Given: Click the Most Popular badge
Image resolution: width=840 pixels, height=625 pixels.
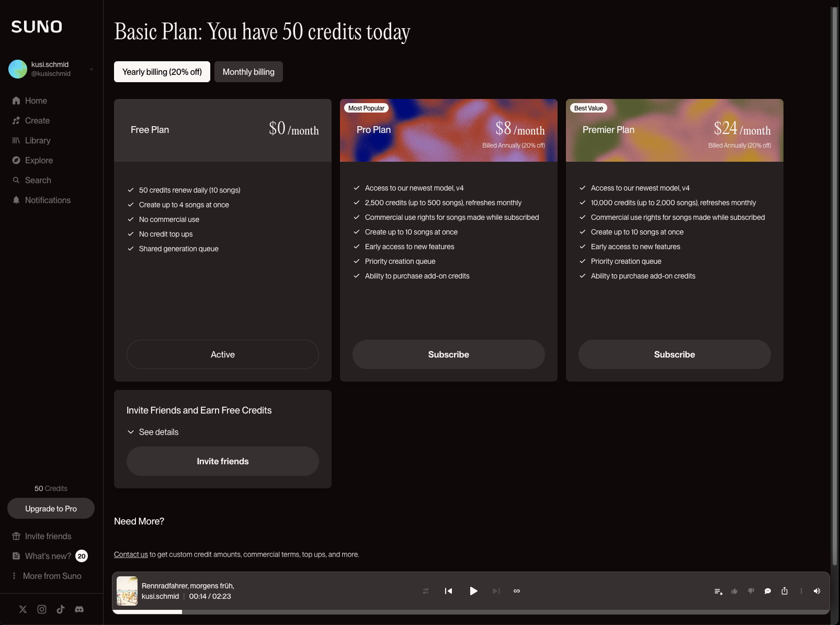Looking at the screenshot, I should [x=366, y=108].
